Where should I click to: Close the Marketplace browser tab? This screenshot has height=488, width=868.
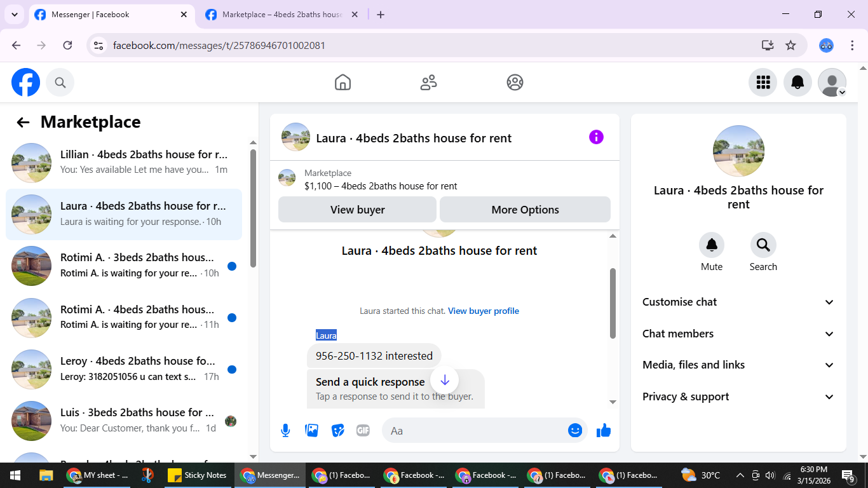pyautogui.click(x=355, y=15)
